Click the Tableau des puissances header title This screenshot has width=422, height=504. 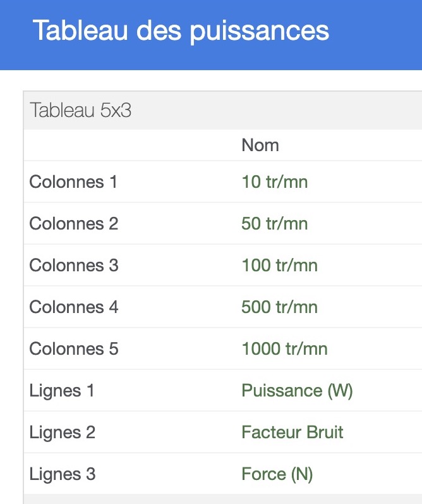[x=181, y=31]
